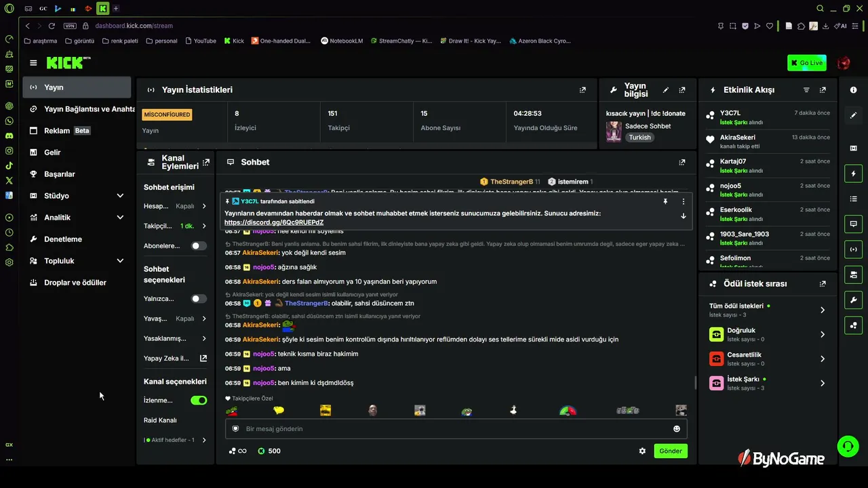Viewport: 868px width, 488px height.
Task: Click the wrench icon in right rail
Action: [x=853, y=300]
